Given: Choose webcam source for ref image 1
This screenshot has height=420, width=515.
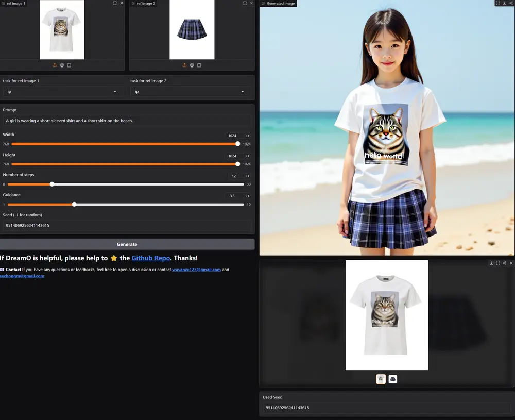Looking at the screenshot, I should tap(62, 65).
